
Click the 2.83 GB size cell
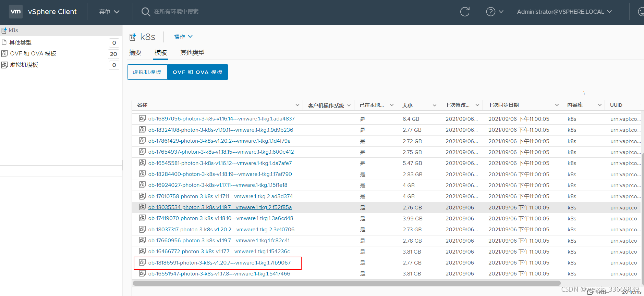pos(412,174)
